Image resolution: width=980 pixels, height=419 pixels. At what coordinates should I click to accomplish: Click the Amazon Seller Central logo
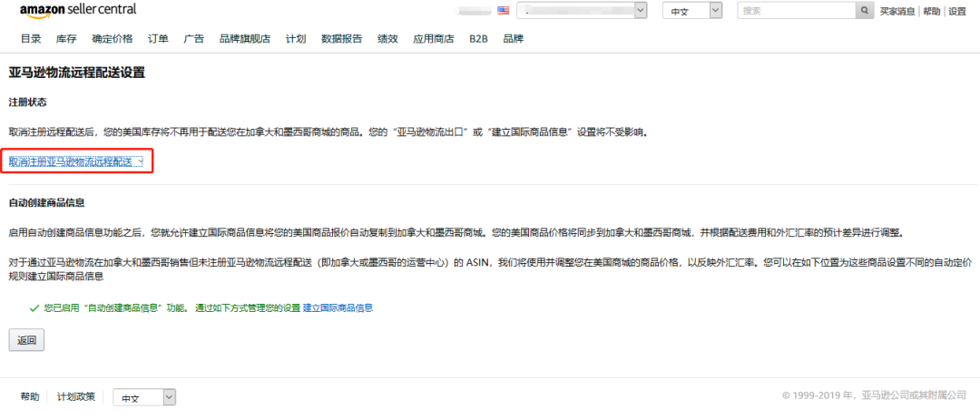pos(77,11)
